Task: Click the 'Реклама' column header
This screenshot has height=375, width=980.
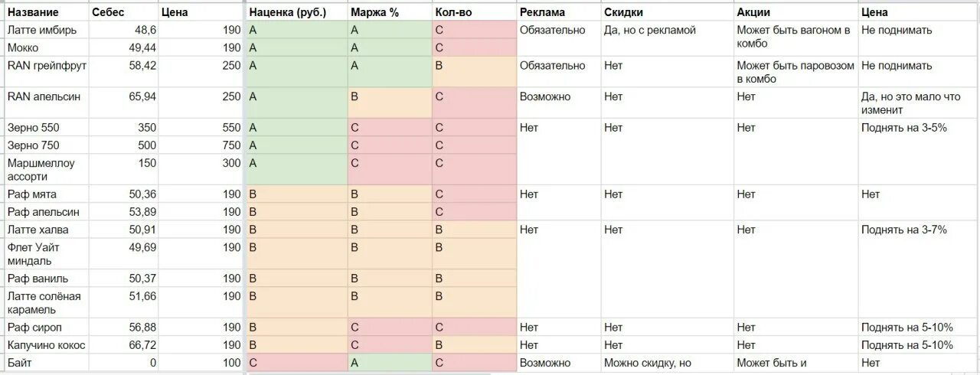Action: coord(559,13)
